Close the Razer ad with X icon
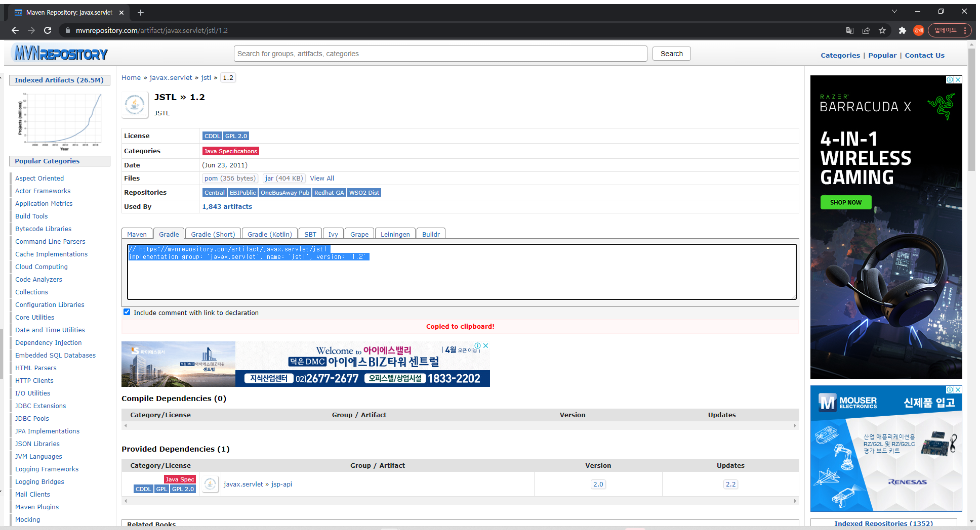This screenshot has width=980, height=530. (x=958, y=79)
